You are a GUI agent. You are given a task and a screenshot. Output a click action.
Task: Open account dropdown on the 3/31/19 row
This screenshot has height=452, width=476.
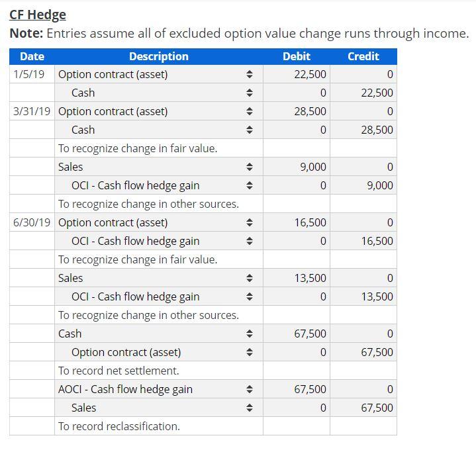pos(159,111)
